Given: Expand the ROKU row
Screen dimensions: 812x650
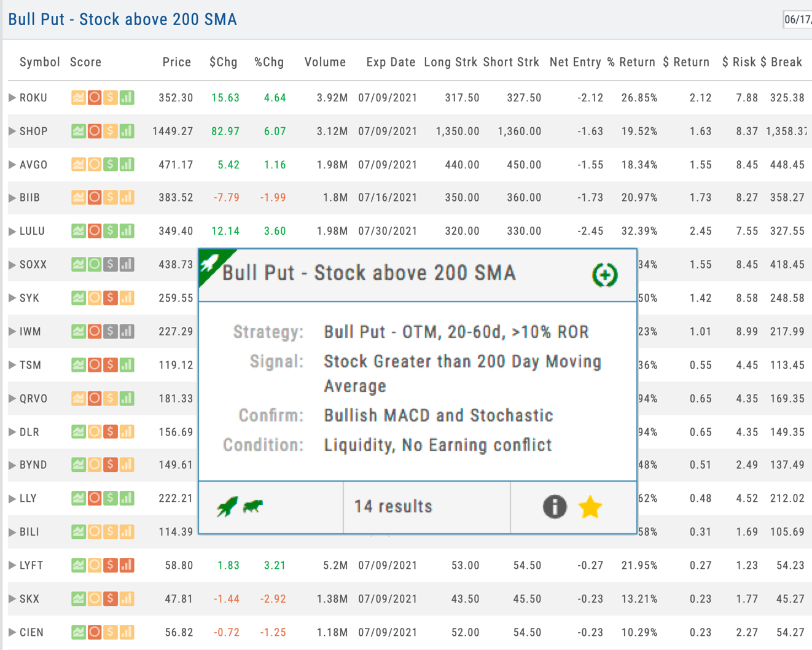Looking at the screenshot, I should 12,98.
